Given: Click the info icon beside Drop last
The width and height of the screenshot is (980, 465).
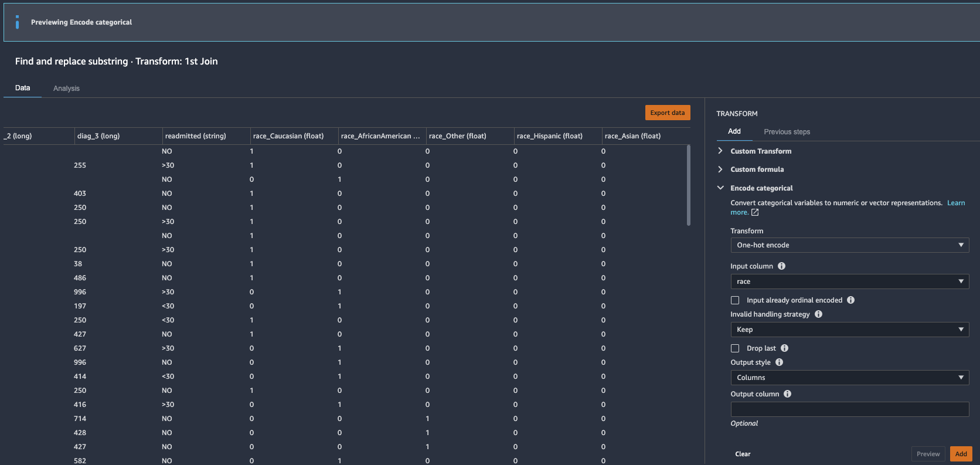Looking at the screenshot, I should [784, 348].
